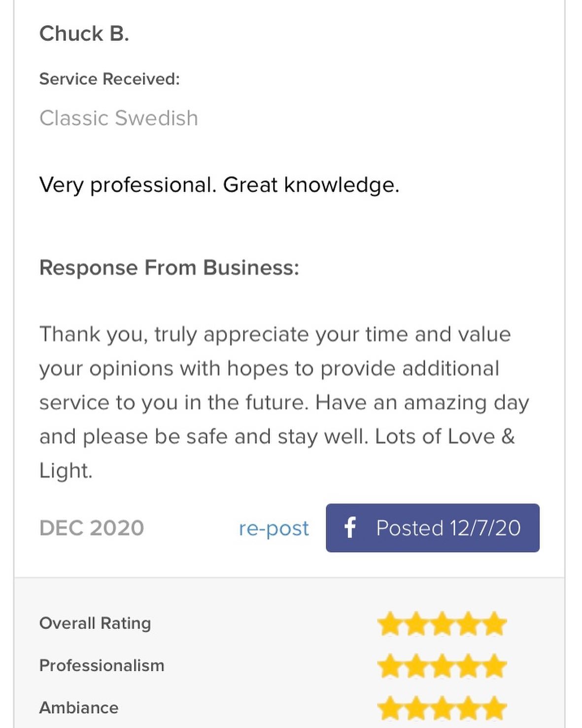Click the 'Ambiance' rating label

(79, 708)
